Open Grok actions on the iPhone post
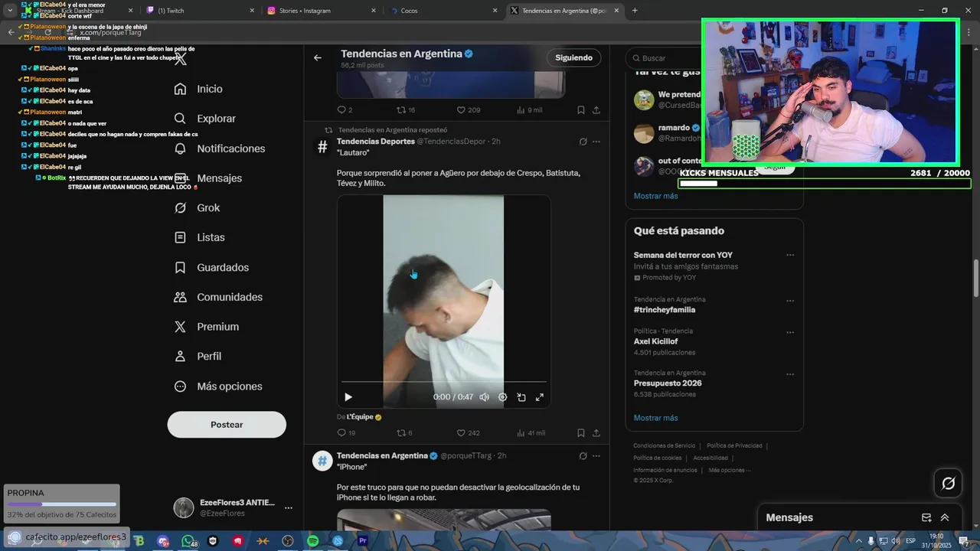Viewport: 980px width, 551px height. tap(583, 456)
